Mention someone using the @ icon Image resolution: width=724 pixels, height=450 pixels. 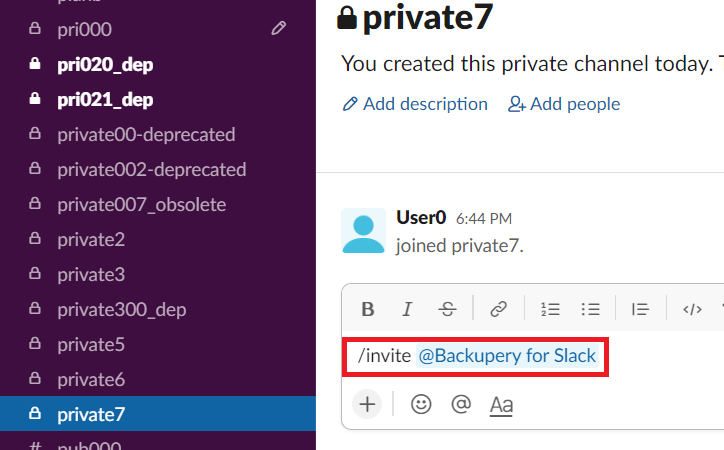[x=461, y=404]
